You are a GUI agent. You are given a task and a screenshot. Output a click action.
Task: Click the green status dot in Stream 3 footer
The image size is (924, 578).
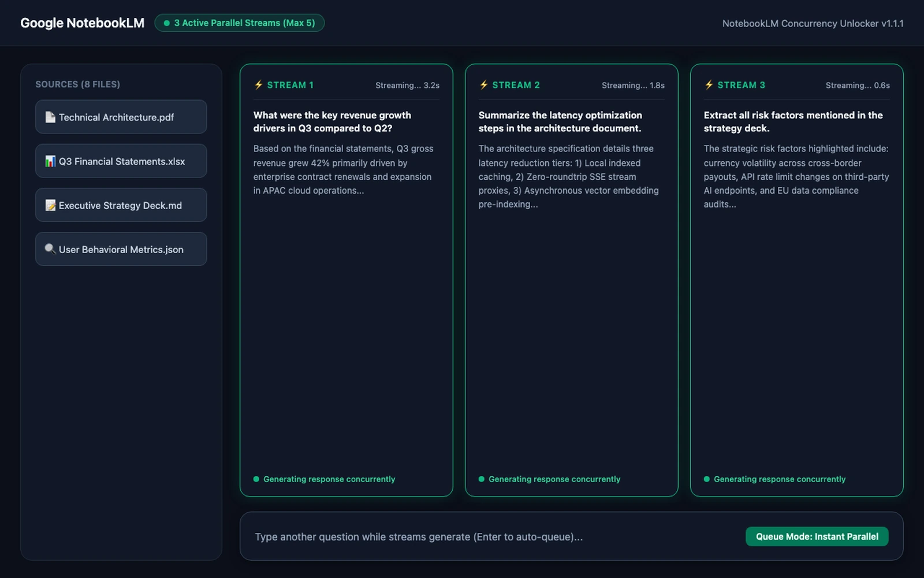tap(707, 479)
